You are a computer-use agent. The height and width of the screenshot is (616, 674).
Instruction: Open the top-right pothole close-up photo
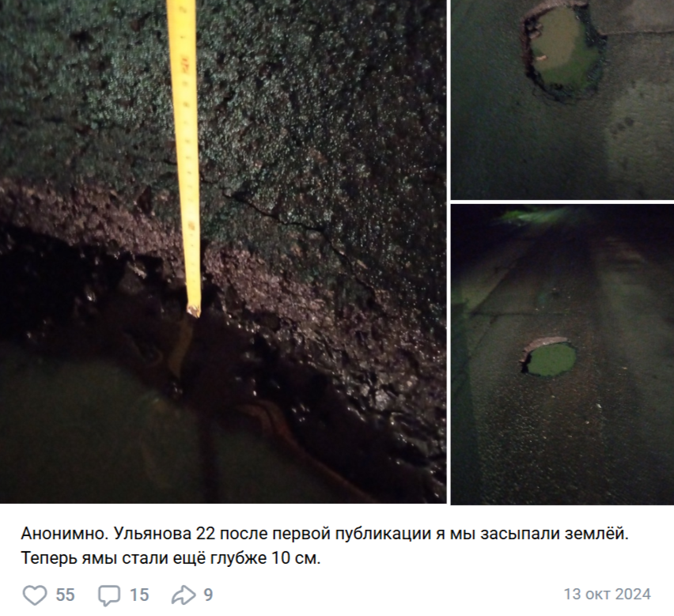562,100
